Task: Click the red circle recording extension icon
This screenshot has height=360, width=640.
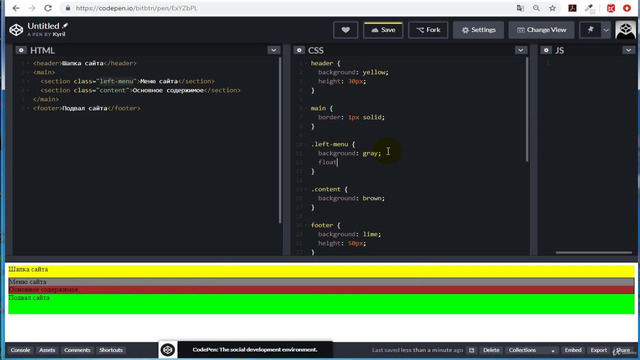Action: (x=627, y=8)
